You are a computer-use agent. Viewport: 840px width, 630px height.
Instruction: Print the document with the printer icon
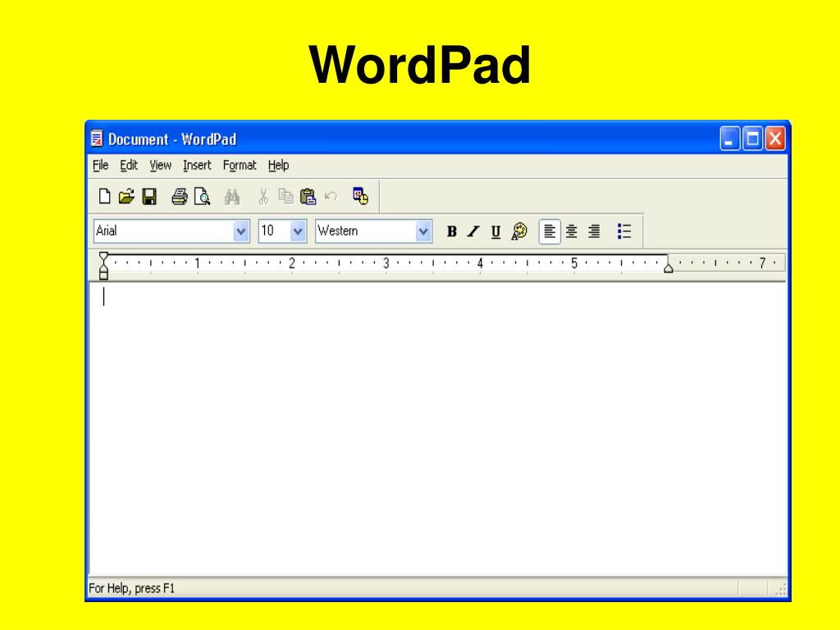point(180,197)
